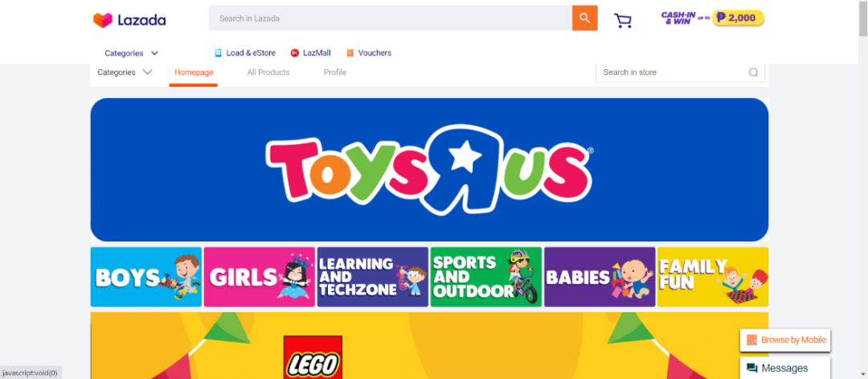The height and width of the screenshot is (379, 868).
Task: Open the Sports and Outdoor tile
Action: pos(486,277)
